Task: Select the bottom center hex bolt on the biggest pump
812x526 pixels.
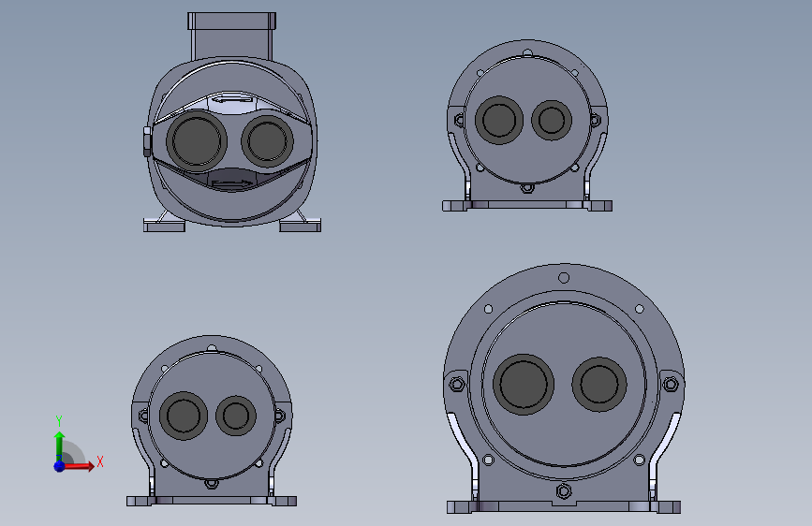Action: click(x=564, y=490)
